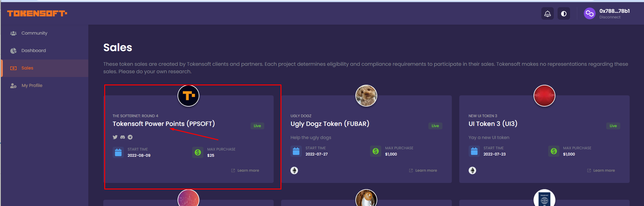Open the notifications bell

tap(548, 14)
